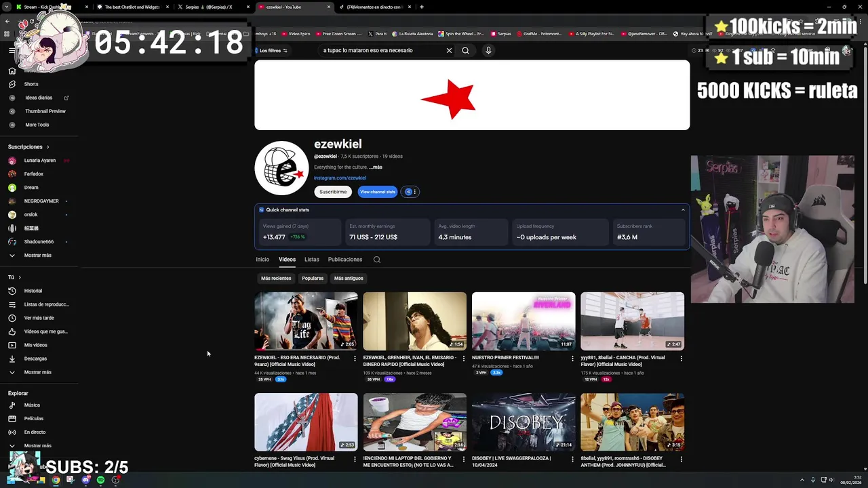Switch to the Inicio tab

pos(262,260)
